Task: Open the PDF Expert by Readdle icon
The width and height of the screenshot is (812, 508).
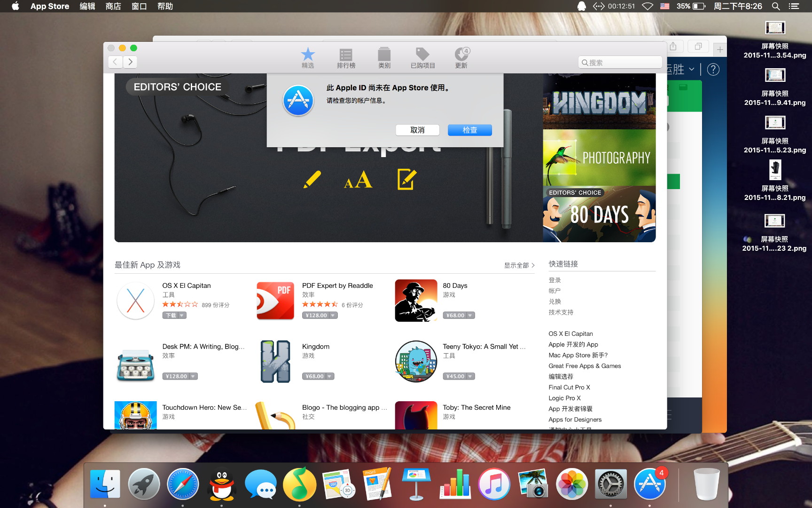Action: (275, 301)
